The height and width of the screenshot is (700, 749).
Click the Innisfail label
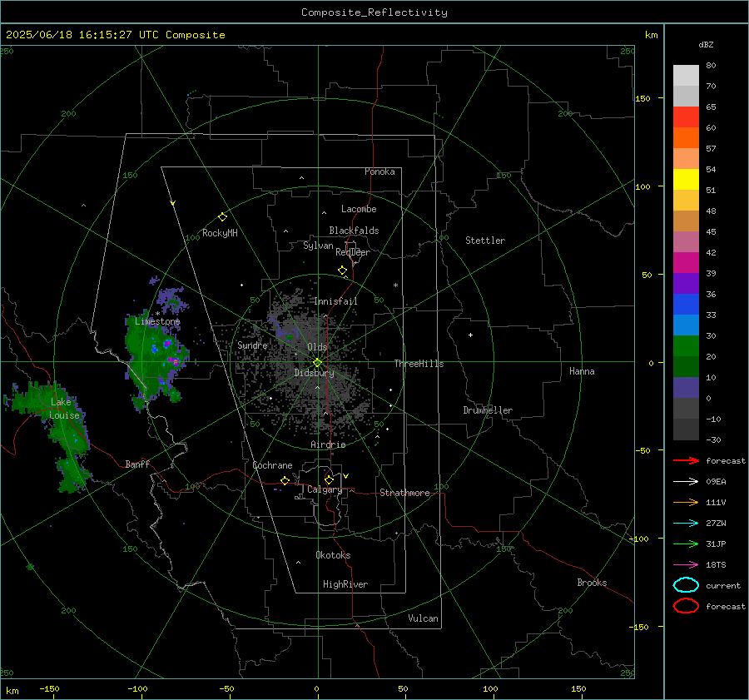[335, 301]
